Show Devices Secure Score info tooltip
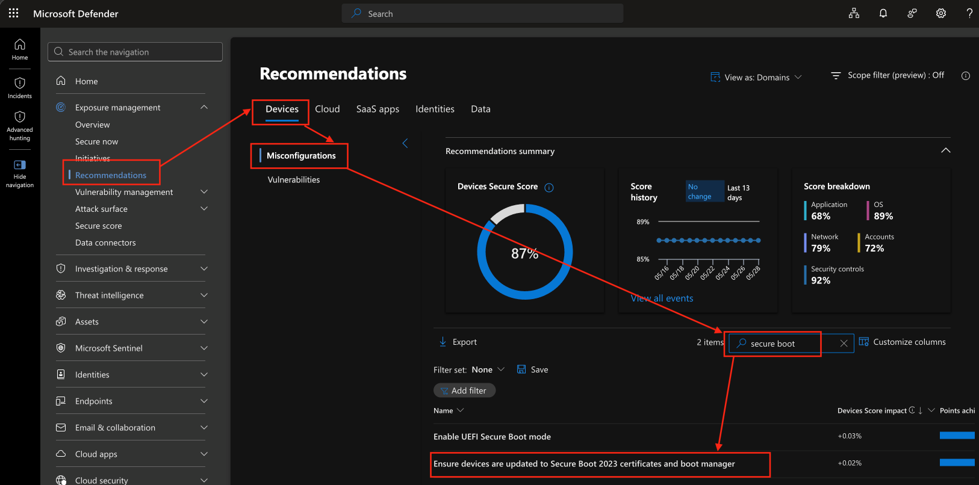Image resolution: width=979 pixels, height=485 pixels. (x=549, y=187)
